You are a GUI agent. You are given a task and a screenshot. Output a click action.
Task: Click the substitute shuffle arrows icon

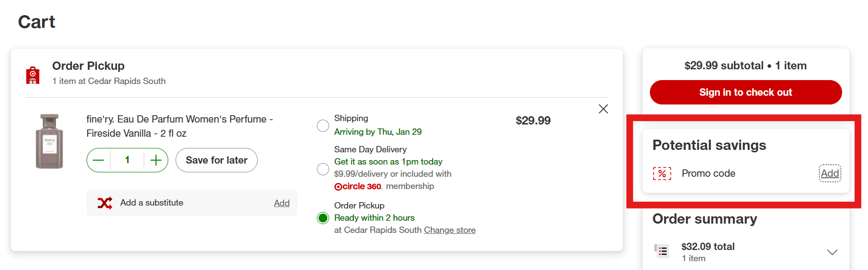point(105,203)
